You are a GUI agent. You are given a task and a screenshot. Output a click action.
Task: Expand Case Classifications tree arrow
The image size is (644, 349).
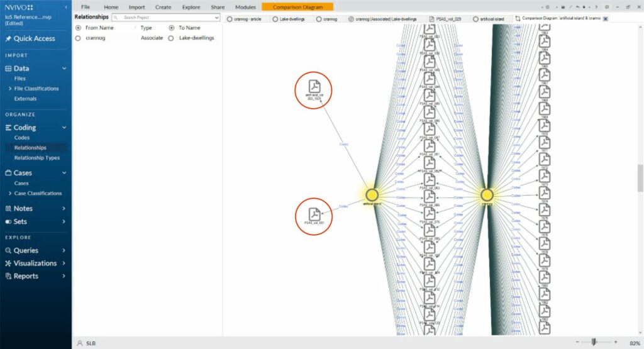pos(10,194)
